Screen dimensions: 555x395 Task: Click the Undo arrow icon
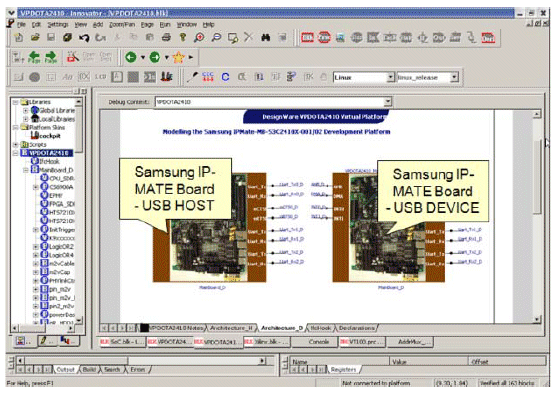[x=84, y=38]
